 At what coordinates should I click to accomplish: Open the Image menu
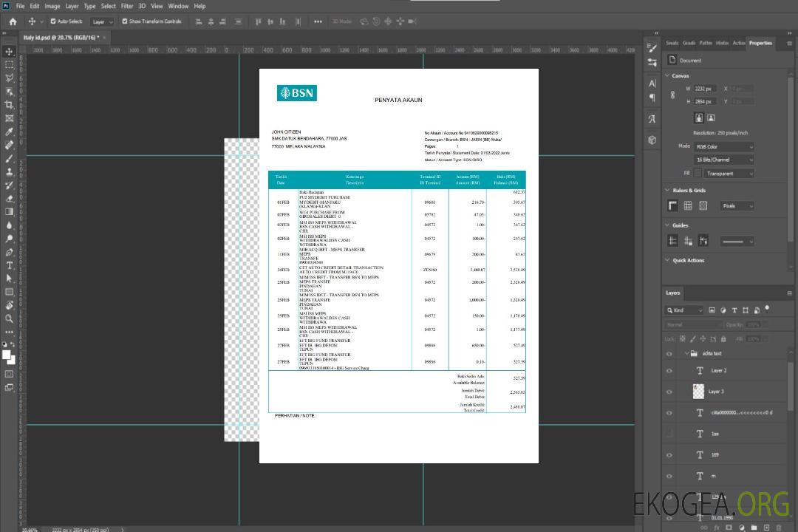coord(52,6)
